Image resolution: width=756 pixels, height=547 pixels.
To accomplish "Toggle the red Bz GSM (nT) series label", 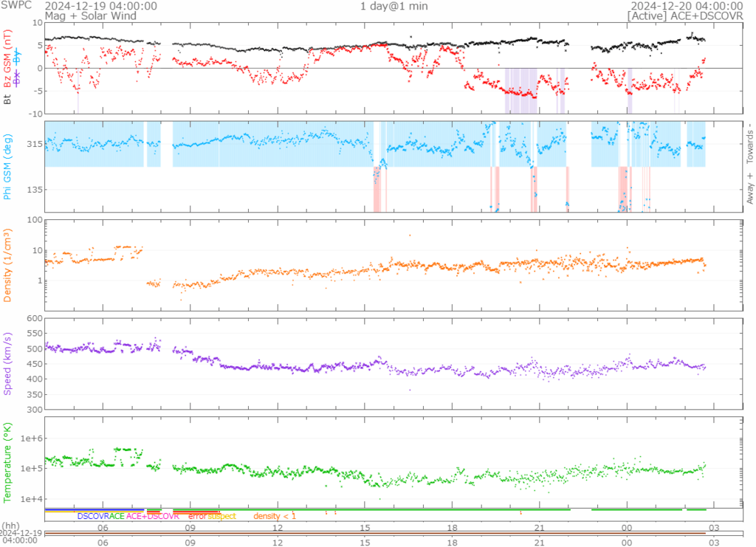I will pyautogui.click(x=8, y=60).
